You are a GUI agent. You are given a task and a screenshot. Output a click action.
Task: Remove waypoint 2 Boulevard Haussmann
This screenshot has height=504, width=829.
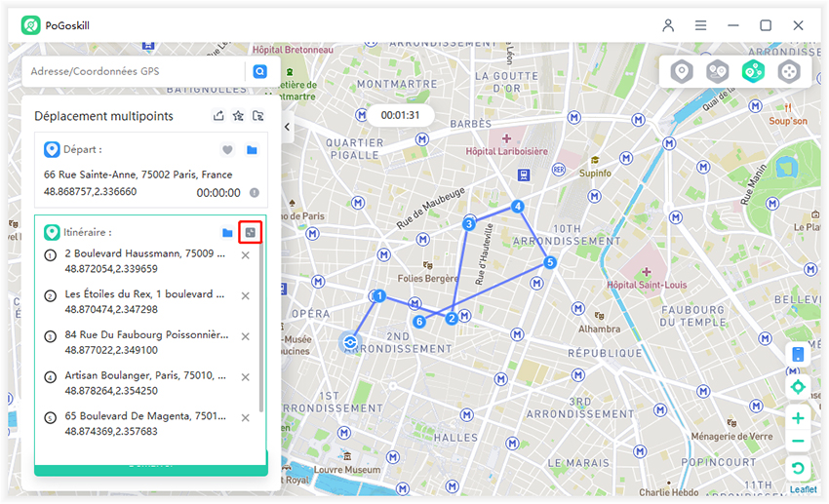point(246,255)
